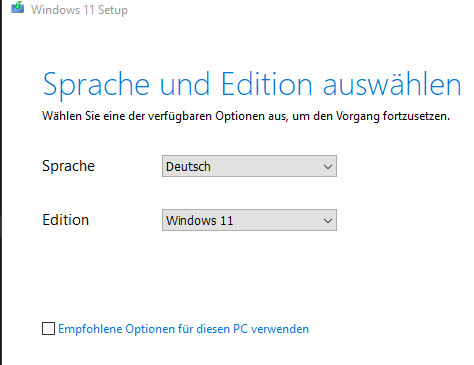The width and height of the screenshot is (474, 365).
Task: Select the 'Deutsch' value in the language field
Action: [x=188, y=166]
